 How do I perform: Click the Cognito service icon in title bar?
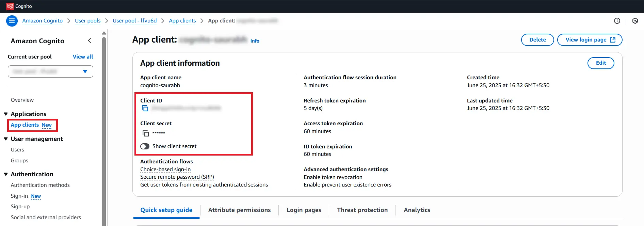(x=10, y=6)
